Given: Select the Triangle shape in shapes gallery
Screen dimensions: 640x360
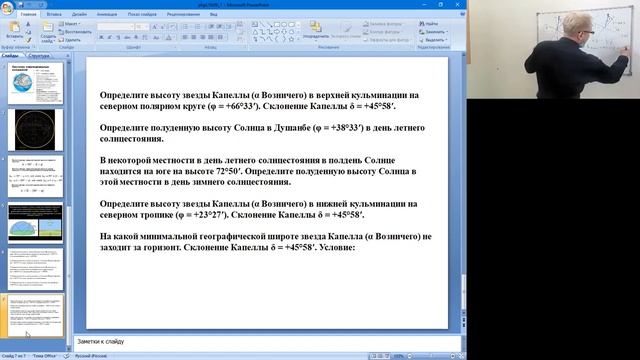Looking at the screenshot, I should pyautogui.click(x=255, y=32).
